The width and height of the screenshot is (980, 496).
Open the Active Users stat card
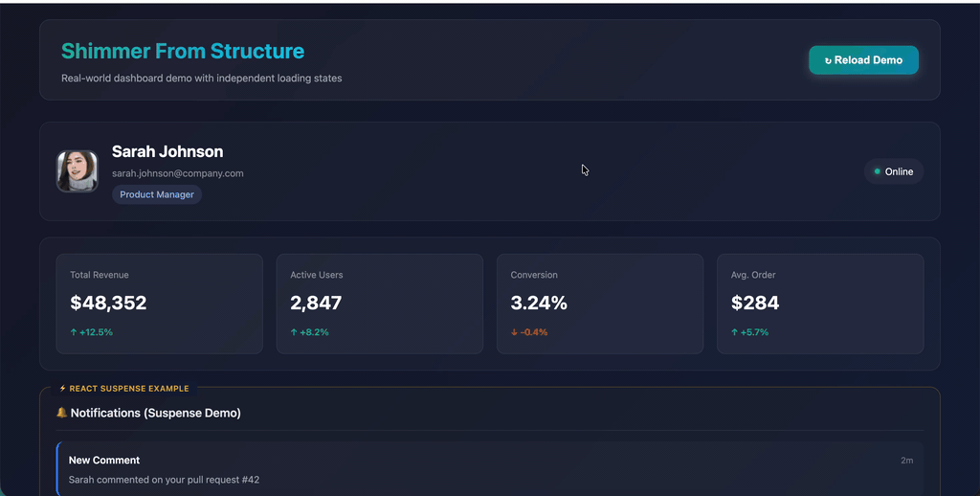pos(379,304)
